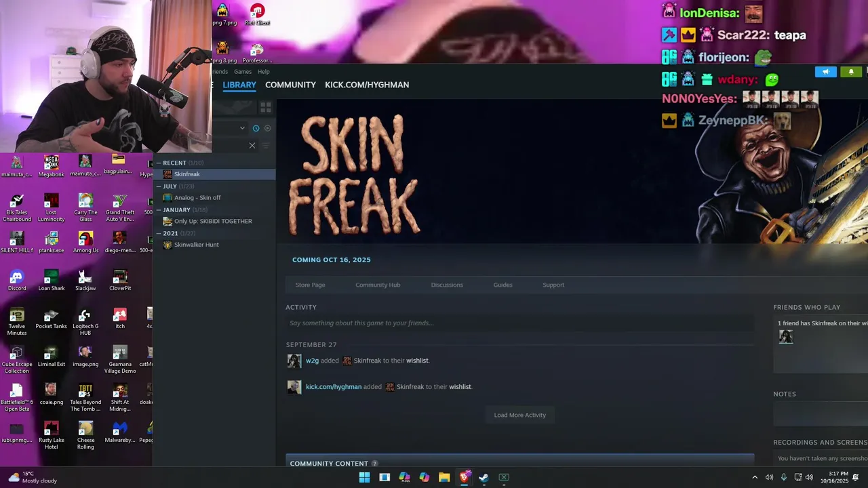This screenshot has width=868, height=488.
Task: Open Windows Start menu
Action: 364,477
